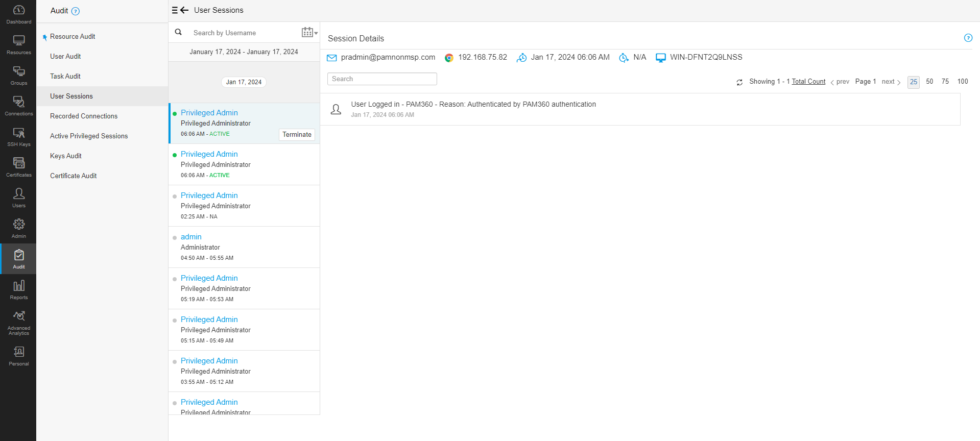The height and width of the screenshot is (441, 980).
Task: Open Advanced Analytics from sidebar
Action: [x=19, y=323]
